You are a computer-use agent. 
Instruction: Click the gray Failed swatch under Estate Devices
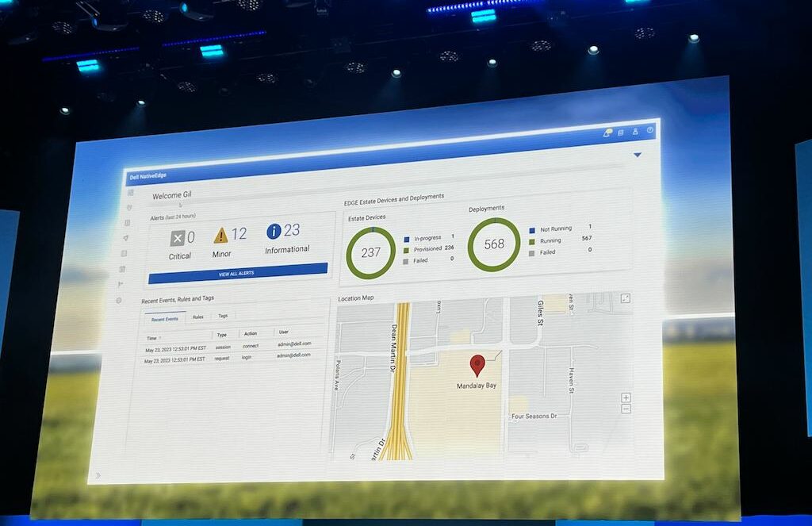coord(406,262)
